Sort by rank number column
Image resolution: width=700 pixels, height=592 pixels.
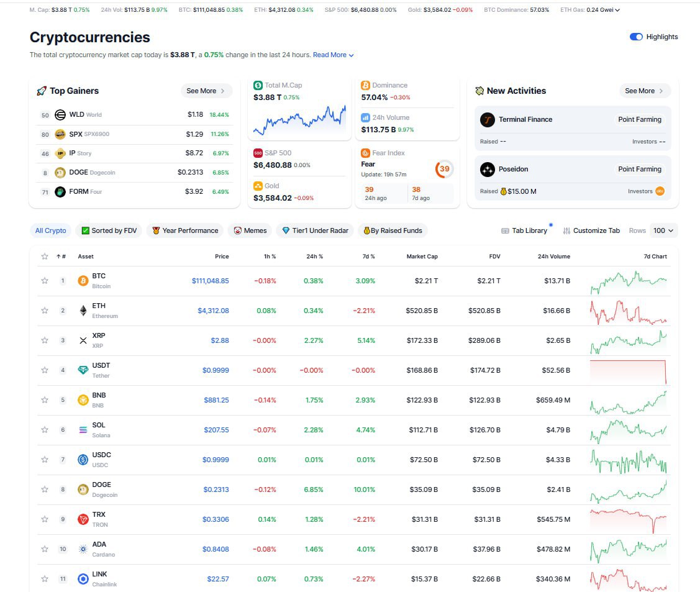click(61, 257)
